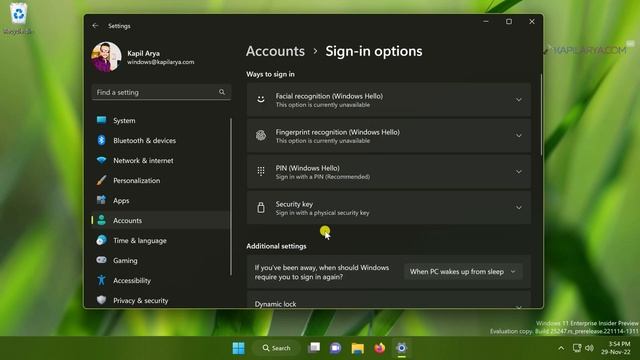This screenshot has height=360, width=640.
Task: Click the Personalization paintbrush icon
Action: click(x=102, y=180)
